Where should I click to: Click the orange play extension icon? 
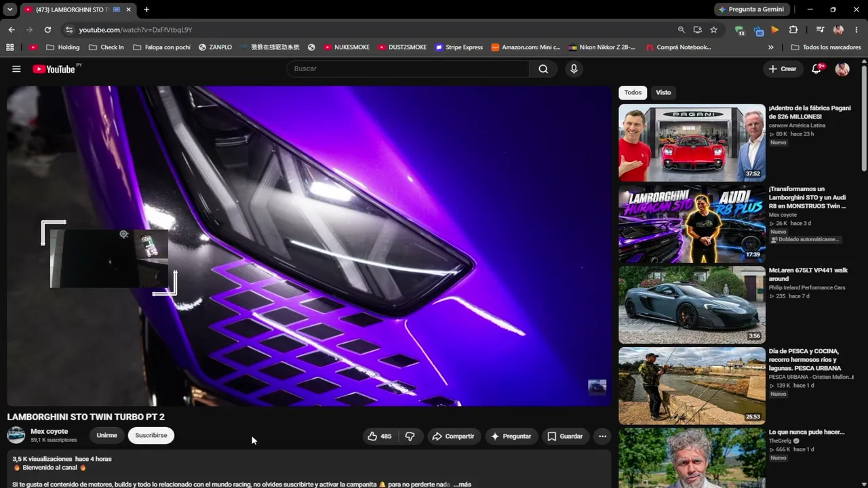775,30
